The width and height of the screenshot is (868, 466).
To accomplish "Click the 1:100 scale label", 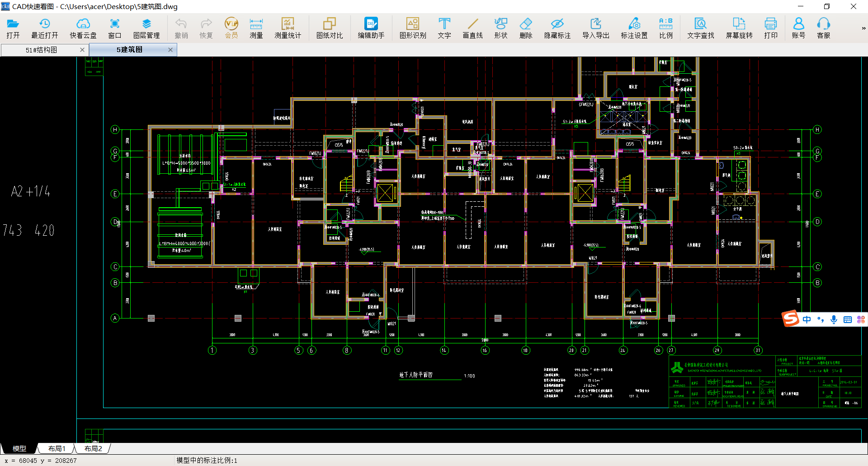I will pos(469,376).
